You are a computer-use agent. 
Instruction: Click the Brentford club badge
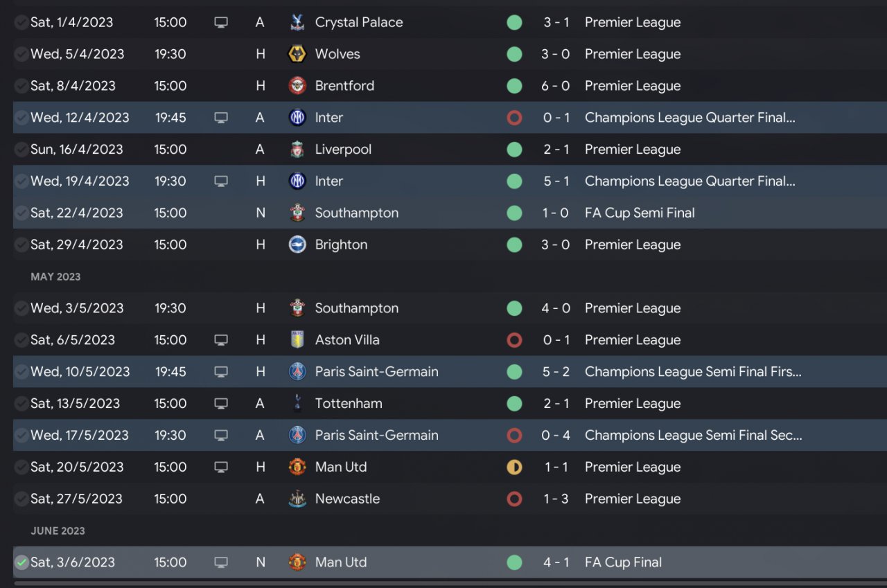click(x=297, y=86)
